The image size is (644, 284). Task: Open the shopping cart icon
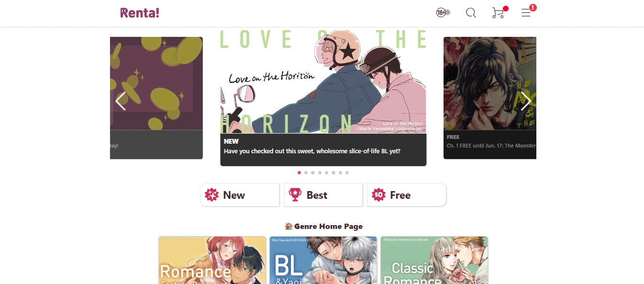pos(499,12)
